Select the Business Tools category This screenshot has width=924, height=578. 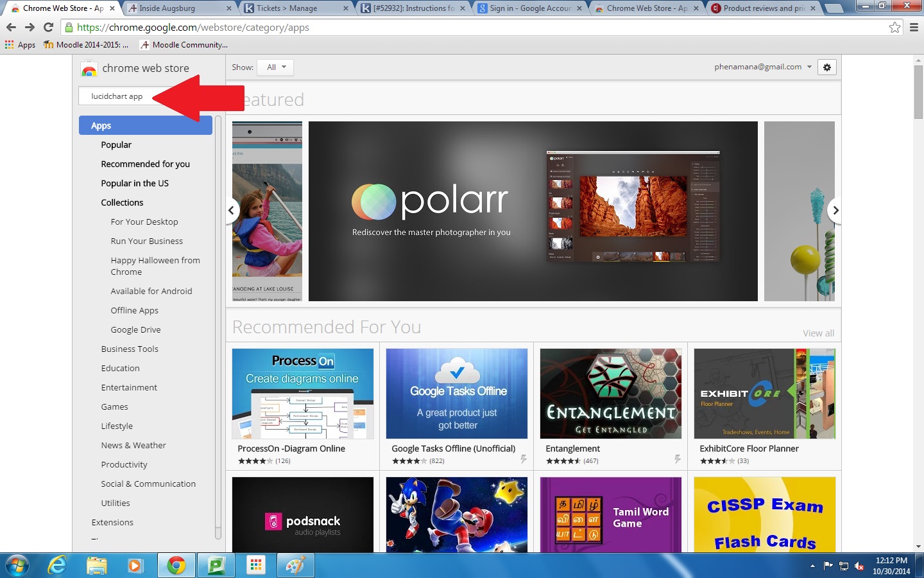(130, 349)
